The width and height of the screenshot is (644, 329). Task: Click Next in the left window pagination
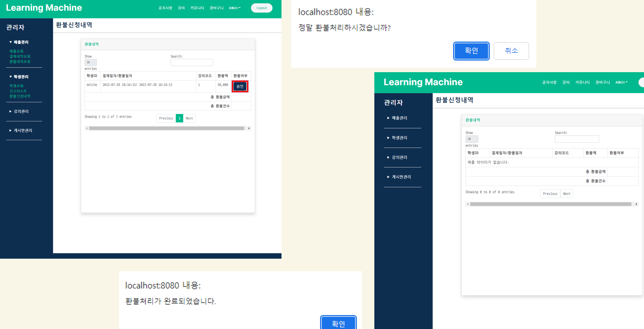tap(189, 118)
